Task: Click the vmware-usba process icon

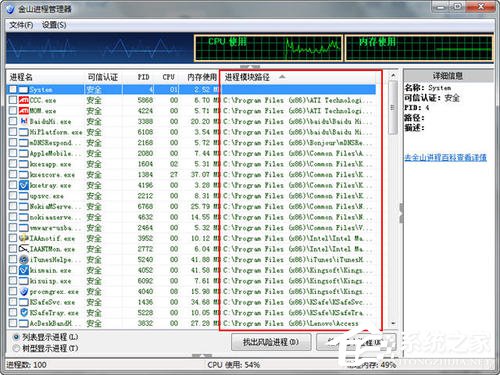Action: [24, 228]
